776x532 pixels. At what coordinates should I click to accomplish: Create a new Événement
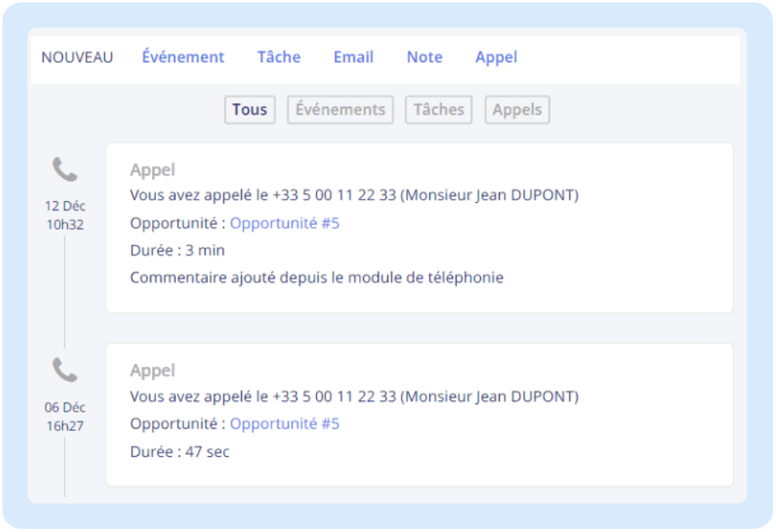183,57
